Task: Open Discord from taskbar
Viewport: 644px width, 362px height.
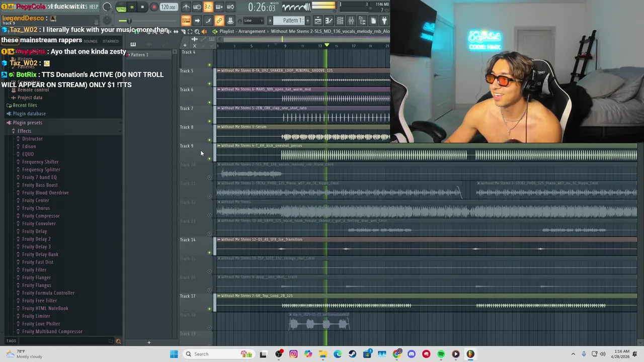Action: (x=412, y=354)
